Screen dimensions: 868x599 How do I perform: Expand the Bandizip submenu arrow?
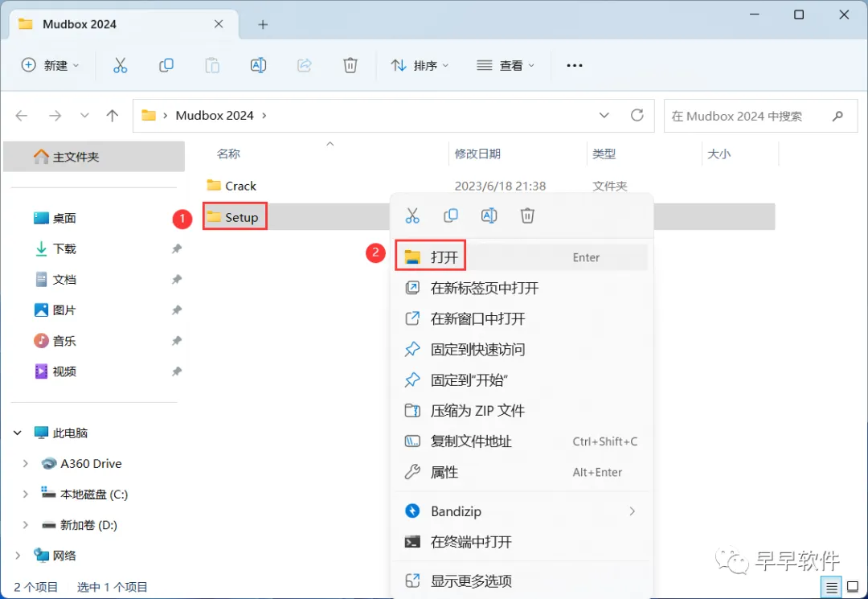coord(633,511)
